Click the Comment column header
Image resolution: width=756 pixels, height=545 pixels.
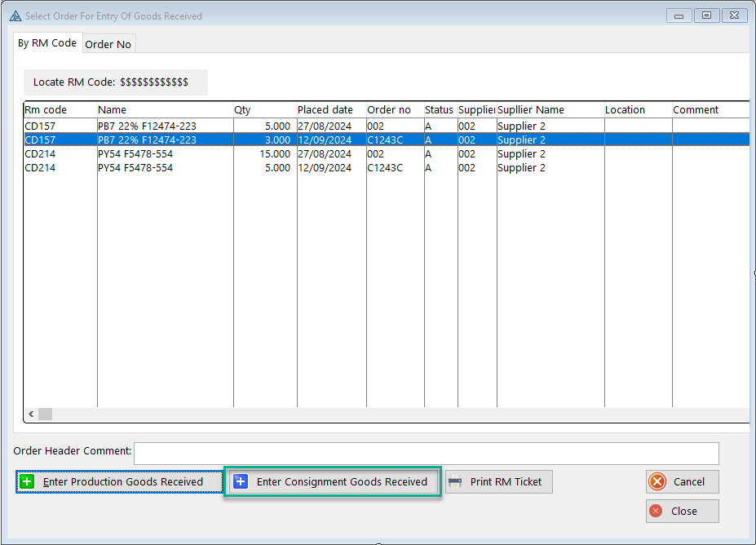[711, 110]
